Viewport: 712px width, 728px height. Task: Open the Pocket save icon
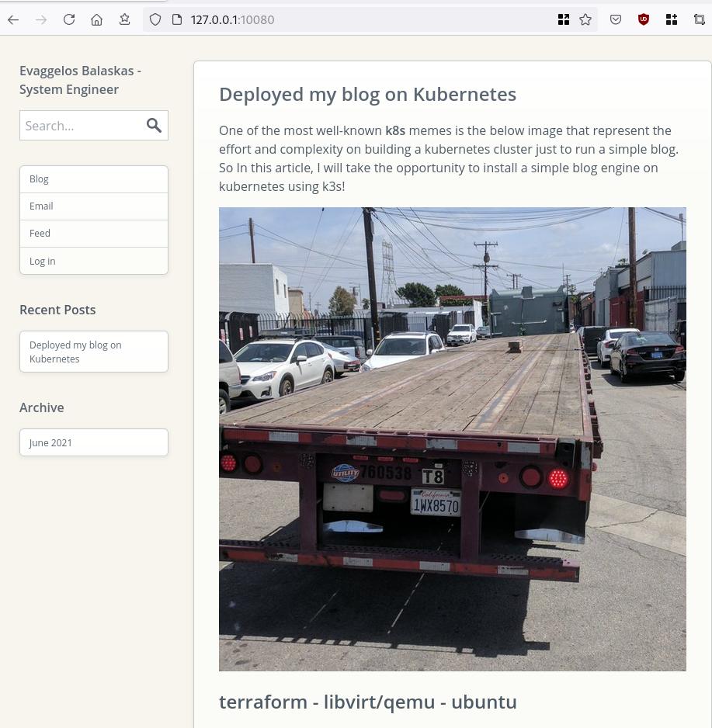616,19
